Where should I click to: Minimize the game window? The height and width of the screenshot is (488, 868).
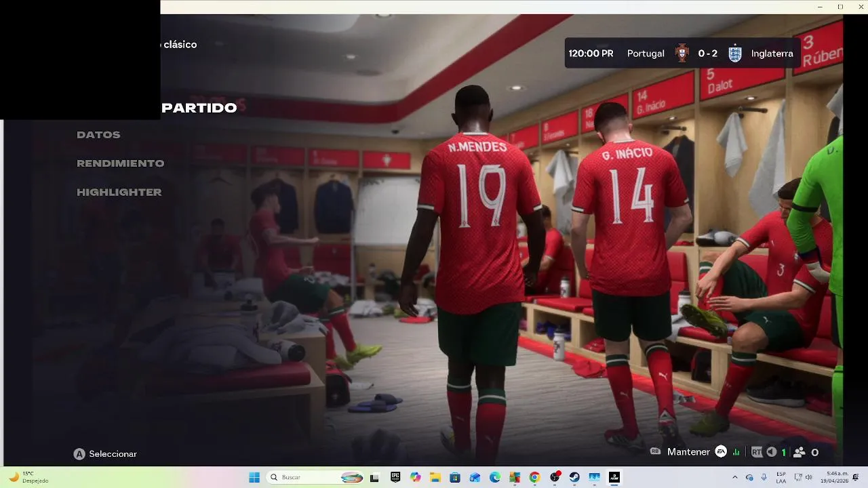pos(820,6)
